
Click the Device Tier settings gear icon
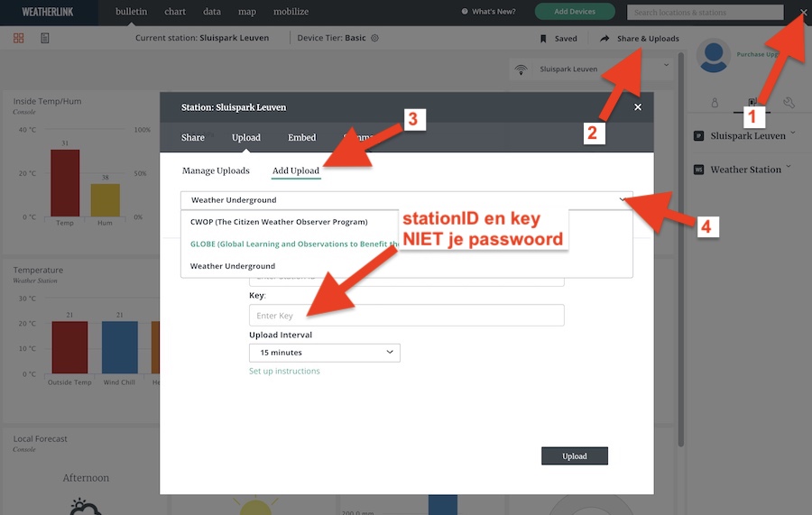[375, 39]
